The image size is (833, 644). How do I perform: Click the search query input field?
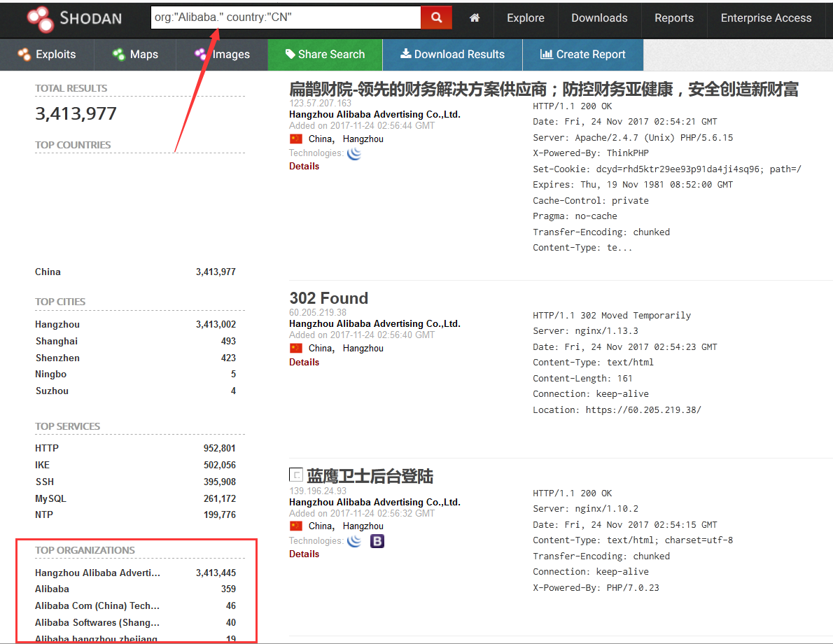[286, 17]
